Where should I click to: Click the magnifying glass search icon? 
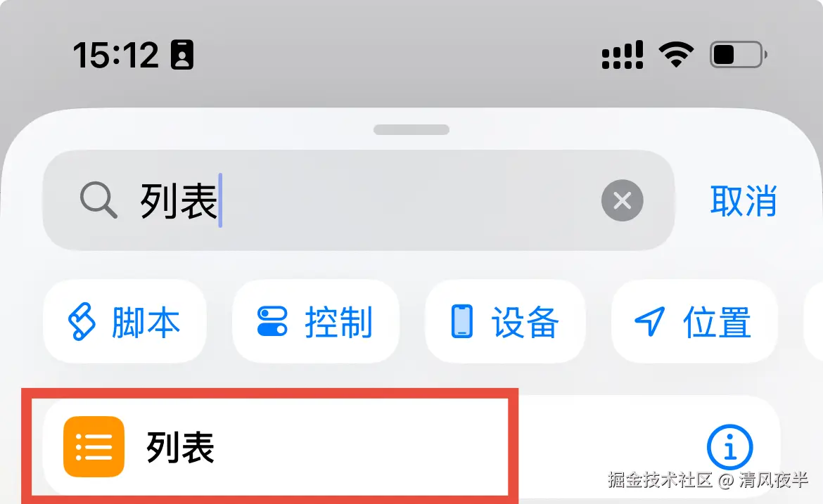(x=98, y=200)
